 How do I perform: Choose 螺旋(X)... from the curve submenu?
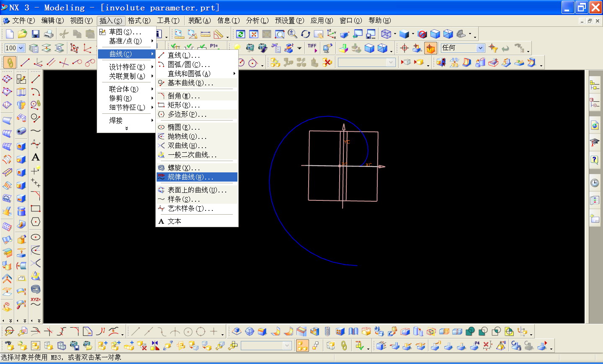(197, 168)
